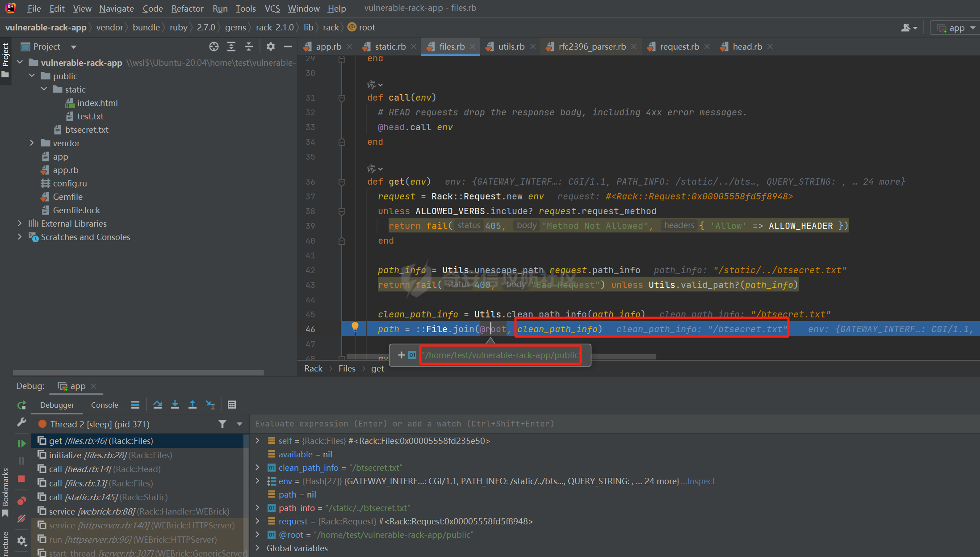980x557 pixels.
Task: Click the Run to Cursor icon
Action: tap(210, 405)
